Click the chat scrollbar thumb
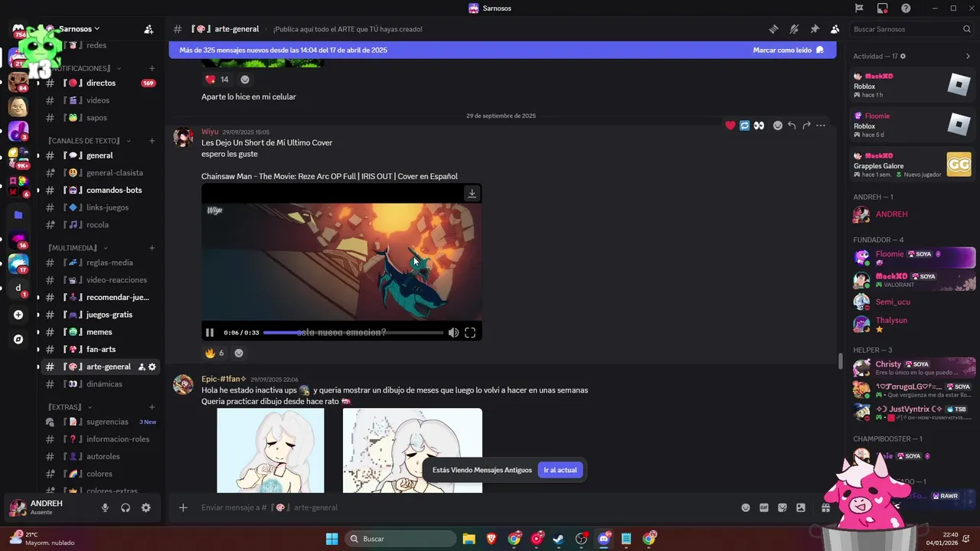This screenshot has width=980, height=551. (841, 360)
